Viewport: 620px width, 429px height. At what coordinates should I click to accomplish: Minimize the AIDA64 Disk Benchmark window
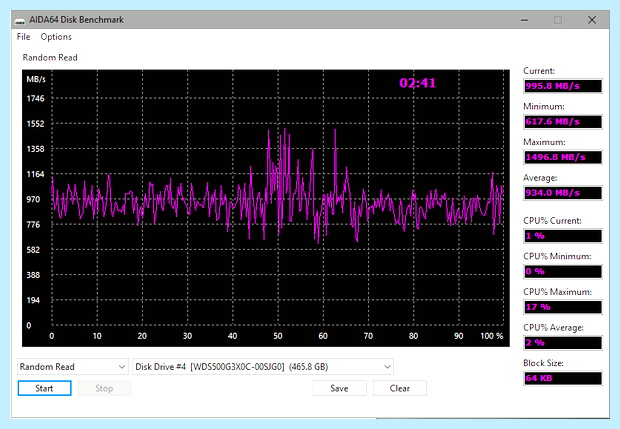pos(525,20)
